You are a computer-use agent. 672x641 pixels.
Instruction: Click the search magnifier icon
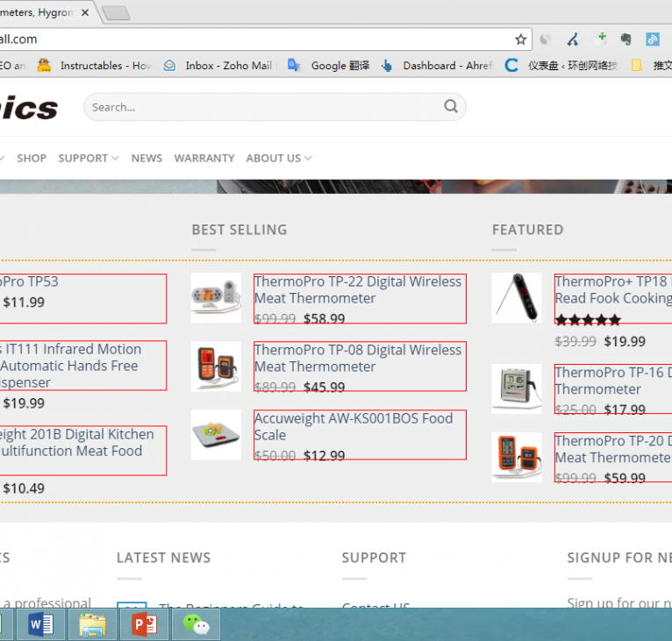click(x=451, y=107)
